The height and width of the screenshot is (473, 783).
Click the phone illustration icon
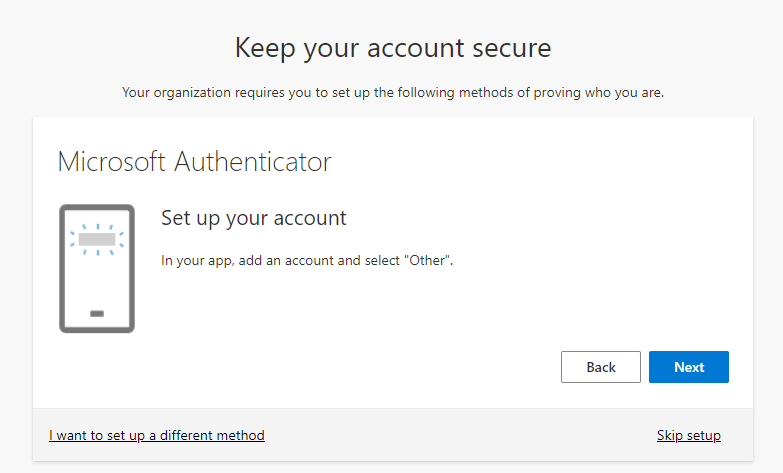click(97, 269)
